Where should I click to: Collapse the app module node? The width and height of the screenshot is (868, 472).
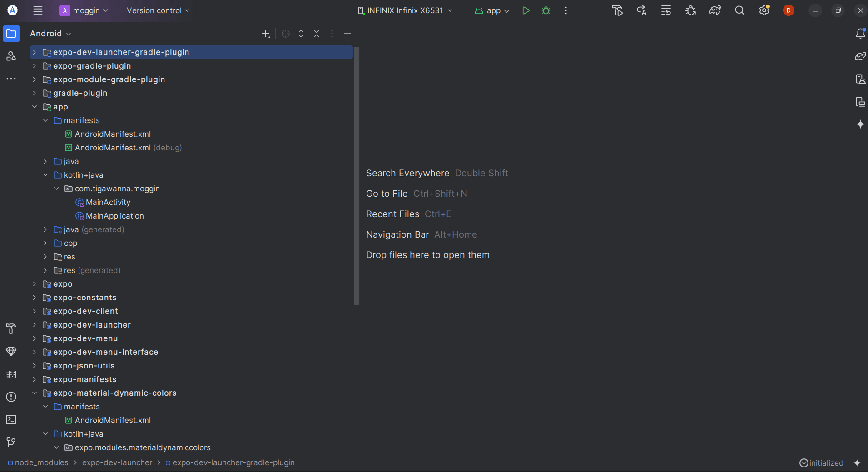point(35,107)
